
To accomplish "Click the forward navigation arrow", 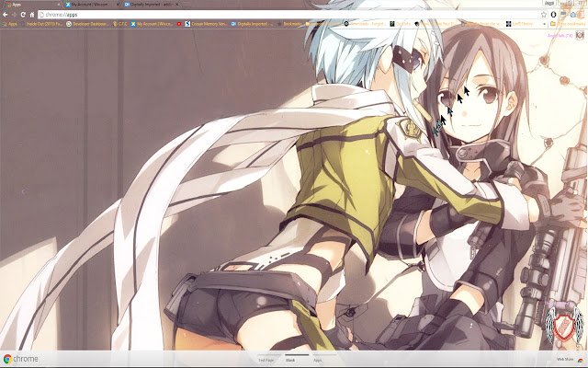I will click(14, 15).
